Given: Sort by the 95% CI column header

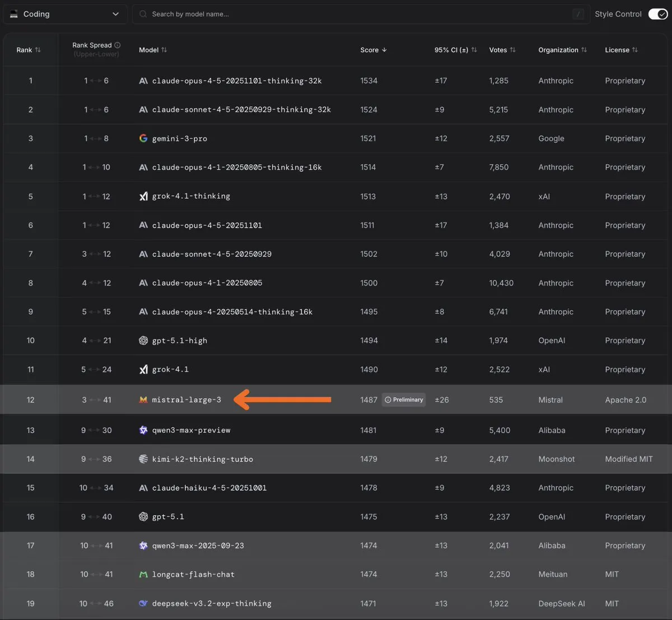Looking at the screenshot, I should [455, 50].
